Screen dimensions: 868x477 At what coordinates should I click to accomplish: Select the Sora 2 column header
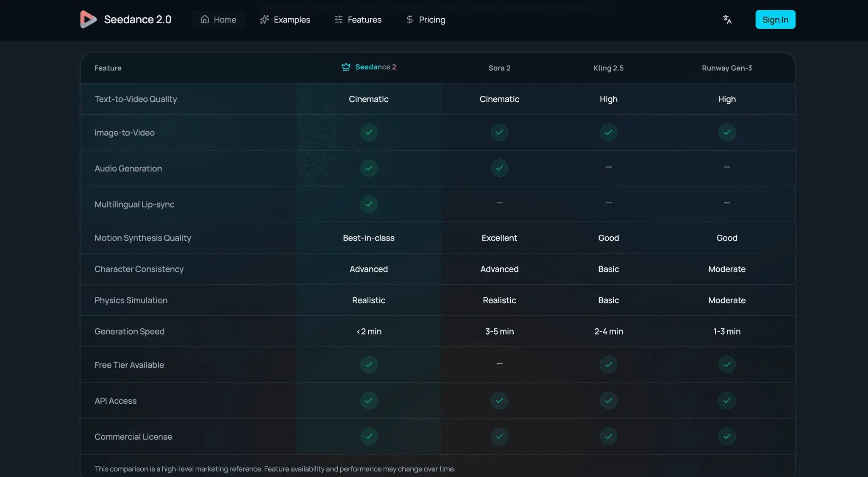pyautogui.click(x=499, y=68)
